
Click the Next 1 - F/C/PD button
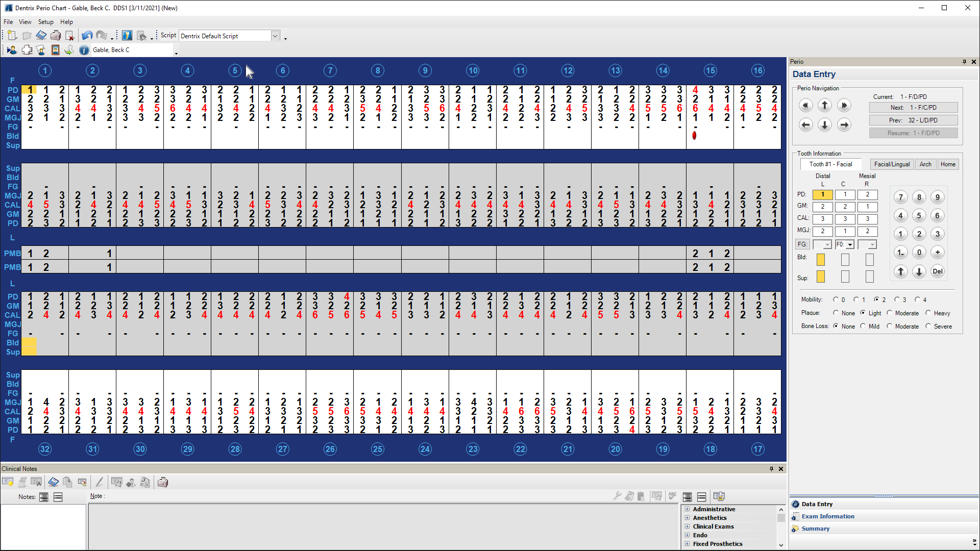(x=913, y=108)
